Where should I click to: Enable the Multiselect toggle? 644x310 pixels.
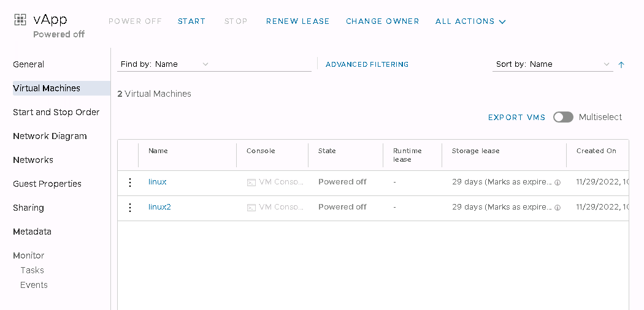point(563,117)
